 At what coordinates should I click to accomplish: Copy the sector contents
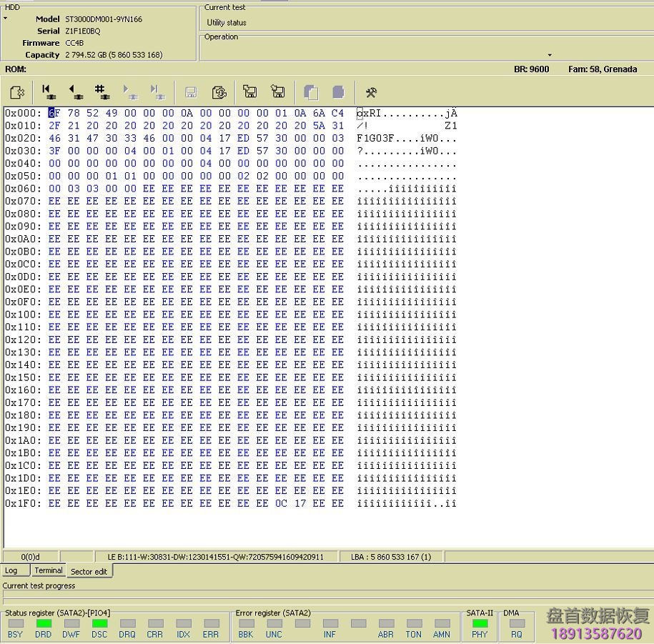[x=311, y=91]
